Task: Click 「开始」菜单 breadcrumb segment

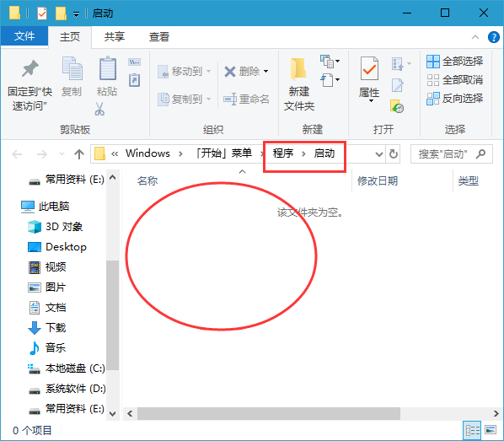Action: (x=224, y=153)
